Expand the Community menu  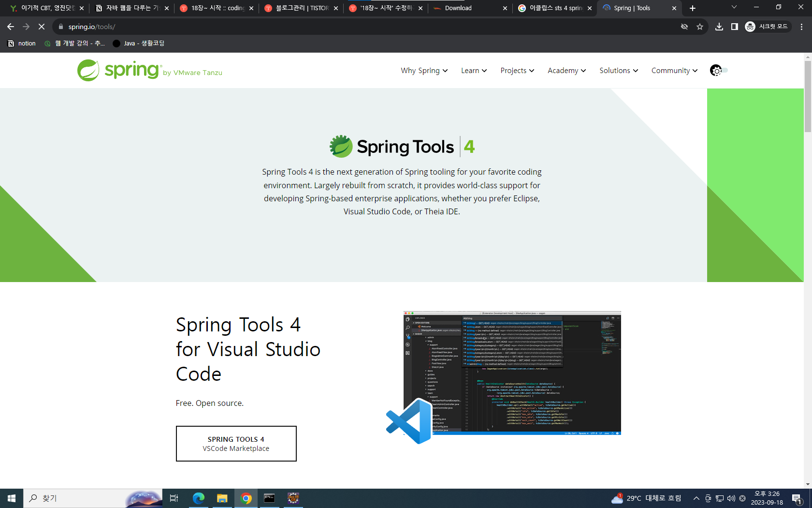point(674,71)
